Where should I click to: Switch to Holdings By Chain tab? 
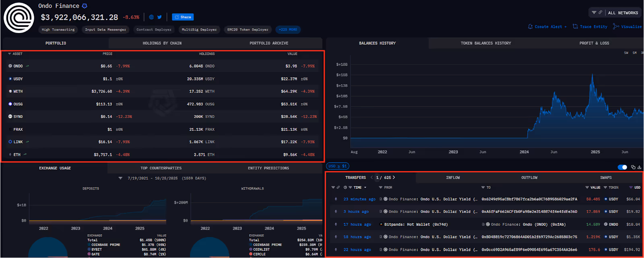click(162, 43)
